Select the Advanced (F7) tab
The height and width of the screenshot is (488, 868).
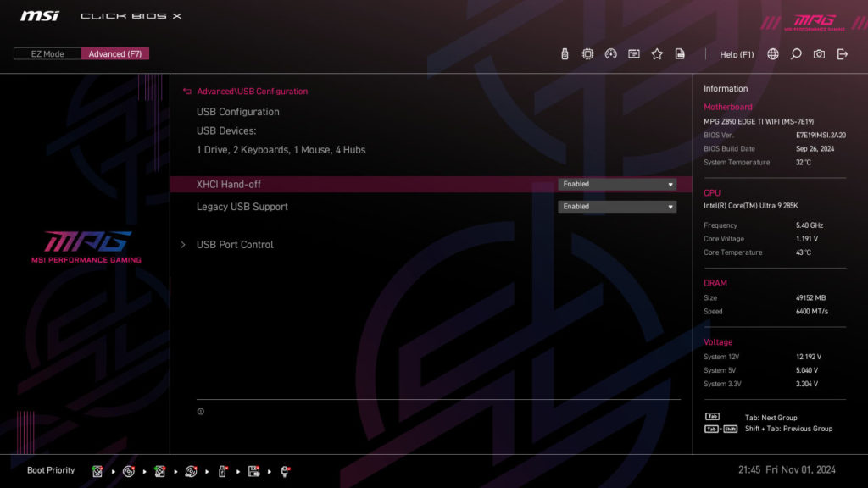click(x=115, y=53)
